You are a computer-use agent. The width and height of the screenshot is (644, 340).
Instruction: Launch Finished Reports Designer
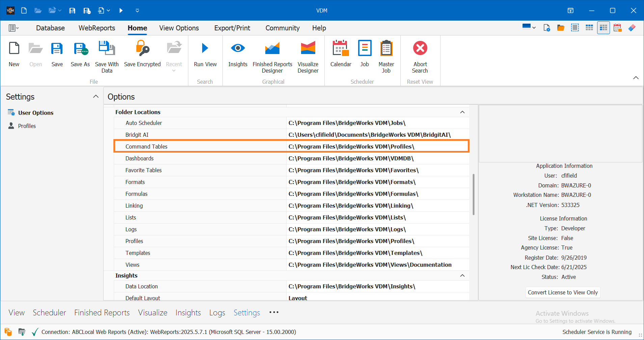coord(272,57)
